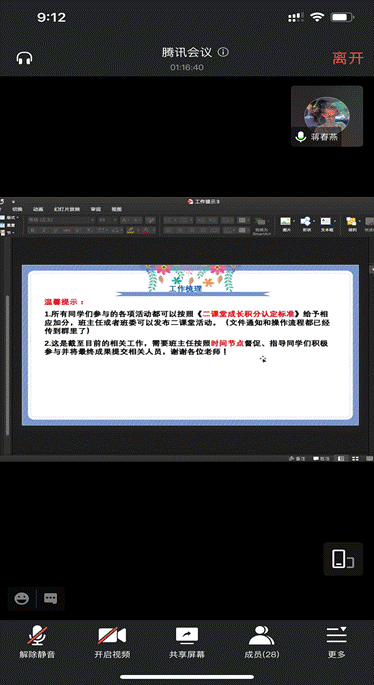Select participant thumbnail 蒋春燕
Viewport: 374px width, 685px height.
tap(327, 116)
